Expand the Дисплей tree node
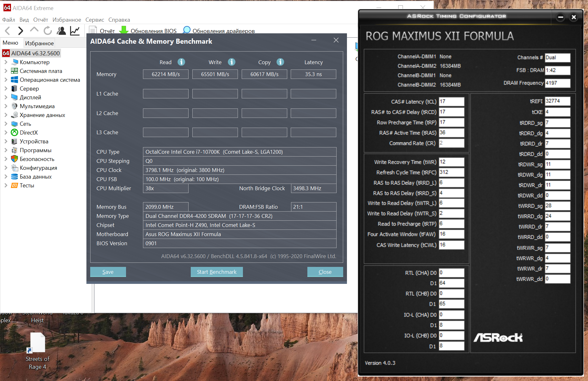This screenshot has height=381, width=588. 6,97
